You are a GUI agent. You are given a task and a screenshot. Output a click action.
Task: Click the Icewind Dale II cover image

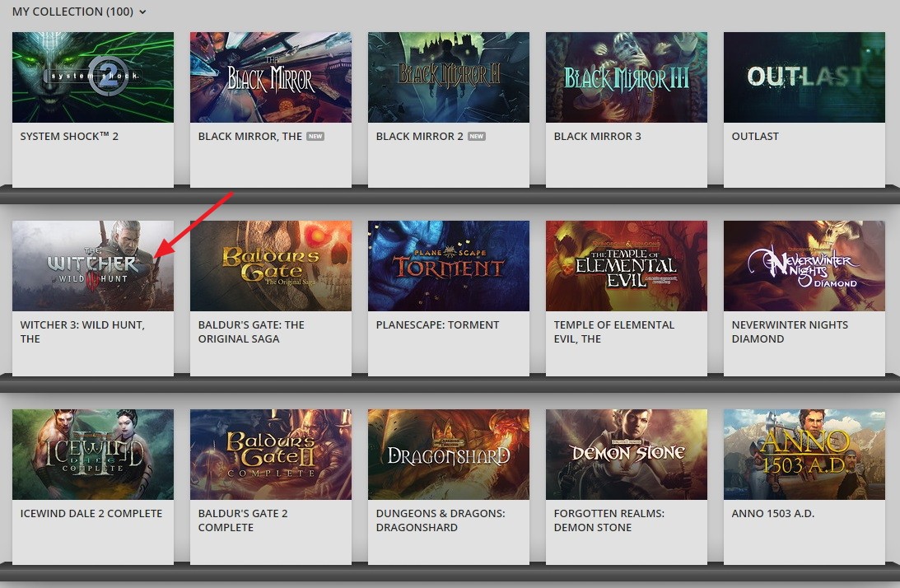pos(93,455)
